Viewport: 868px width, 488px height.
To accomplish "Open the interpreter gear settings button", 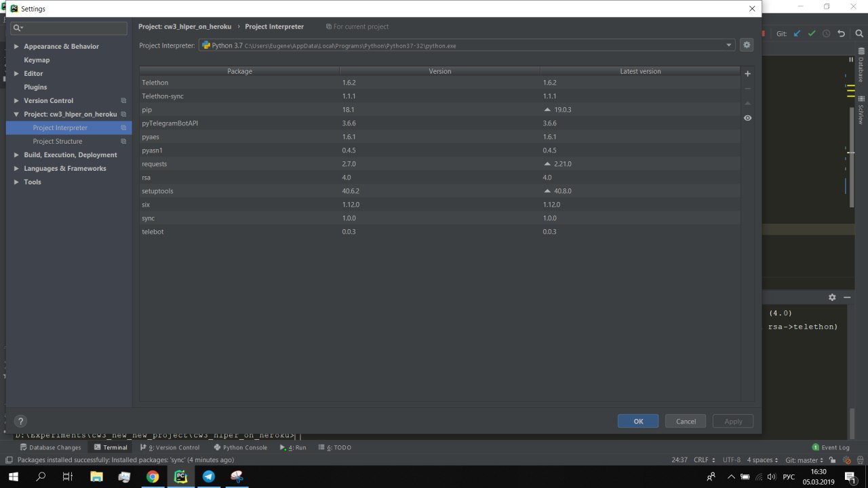I will coord(747,45).
